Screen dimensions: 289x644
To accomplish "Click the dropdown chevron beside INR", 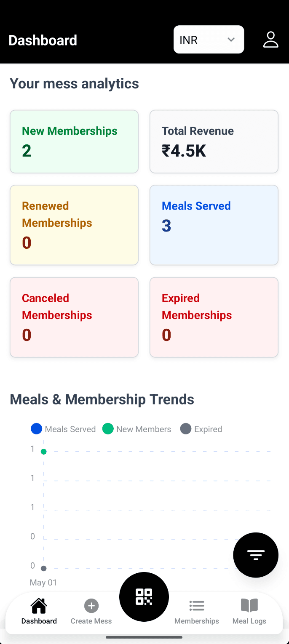I will point(231,40).
